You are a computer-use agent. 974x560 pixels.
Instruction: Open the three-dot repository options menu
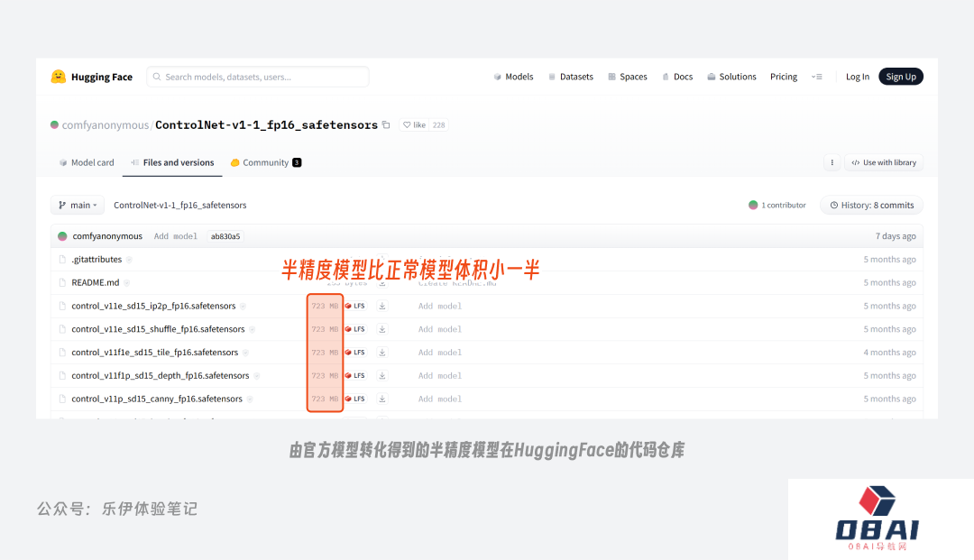pyautogui.click(x=832, y=162)
